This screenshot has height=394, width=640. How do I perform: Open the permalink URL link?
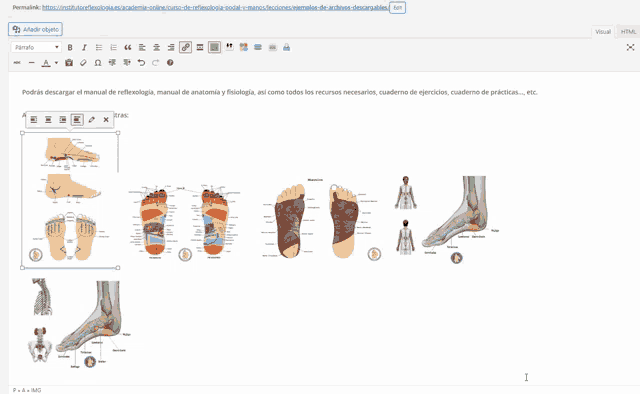[215, 7]
